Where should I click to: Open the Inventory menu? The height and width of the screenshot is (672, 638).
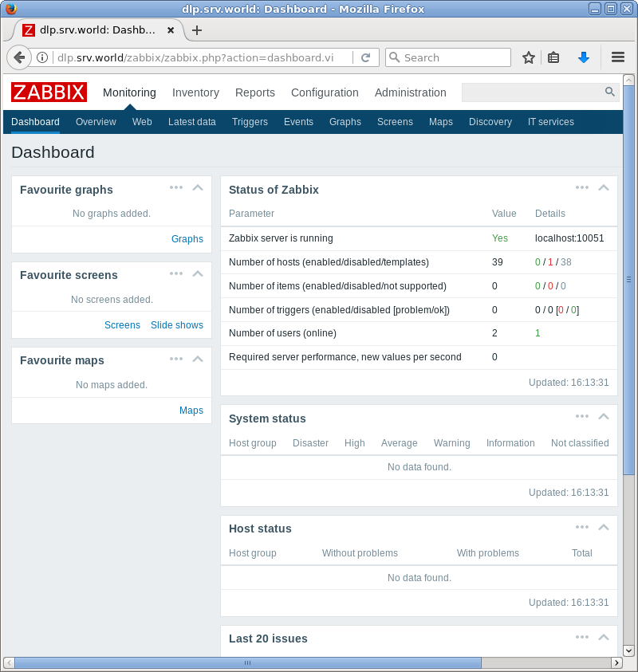tap(195, 92)
